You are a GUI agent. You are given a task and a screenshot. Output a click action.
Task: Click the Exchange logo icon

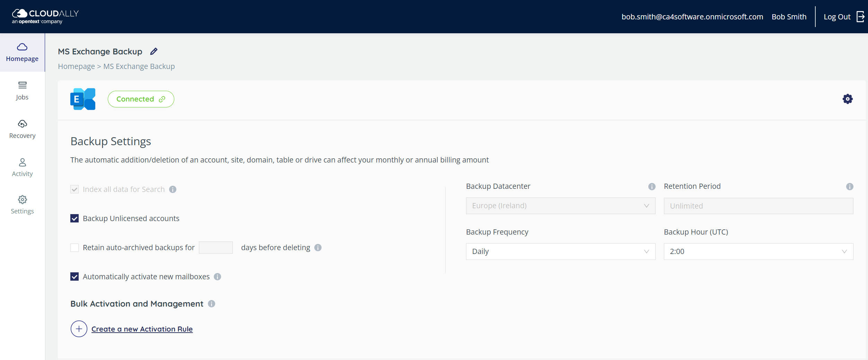(x=83, y=99)
